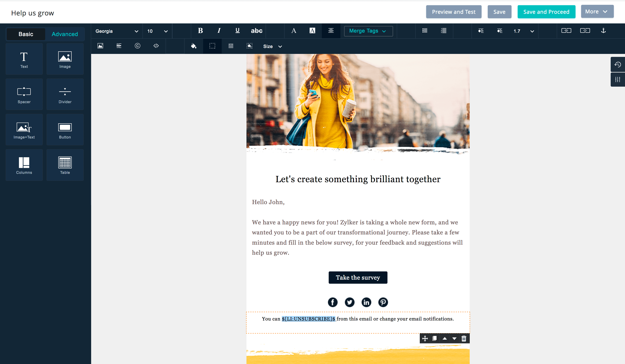Toggle strikethrough abc formatting
Viewport: 625px width, 364px height.
[x=257, y=31]
